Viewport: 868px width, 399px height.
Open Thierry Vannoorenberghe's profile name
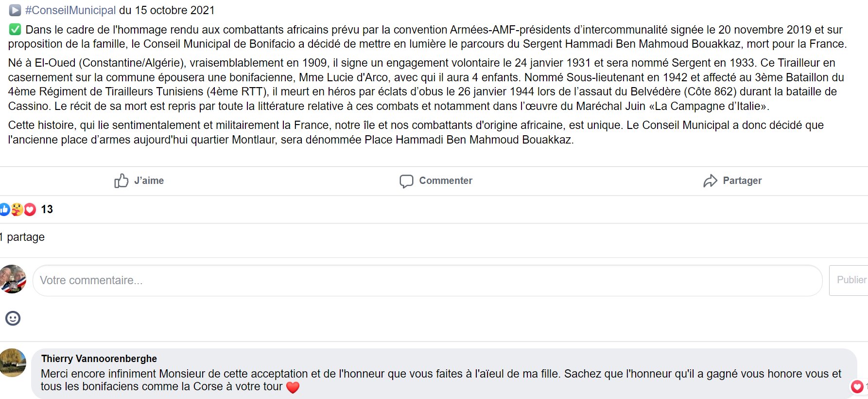[x=99, y=359]
